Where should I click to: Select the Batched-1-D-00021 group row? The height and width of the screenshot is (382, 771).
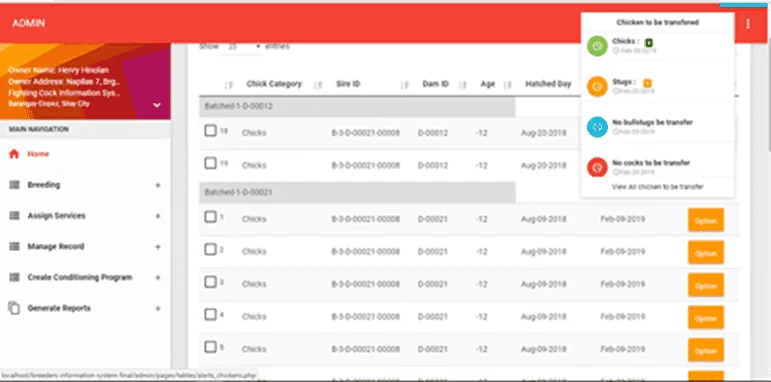point(357,192)
